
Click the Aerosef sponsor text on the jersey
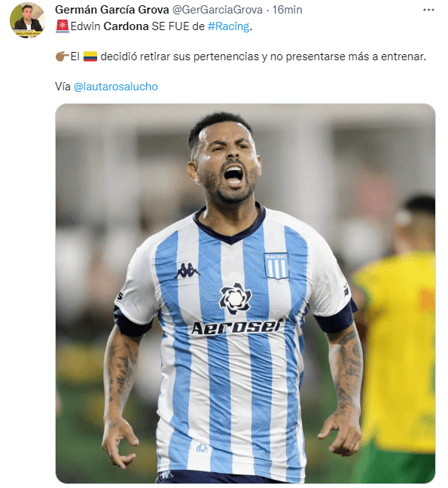pos(237,326)
